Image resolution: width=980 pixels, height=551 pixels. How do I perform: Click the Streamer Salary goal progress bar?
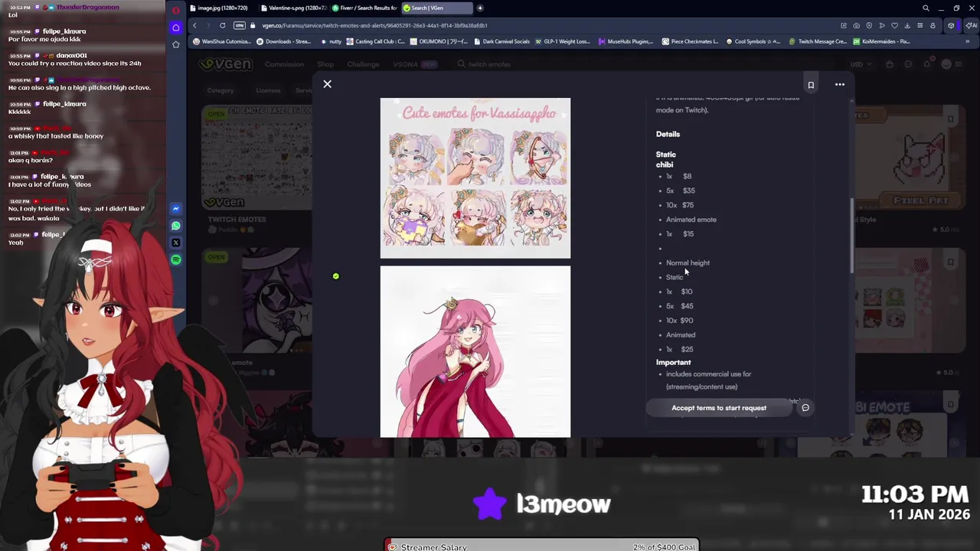(x=541, y=546)
